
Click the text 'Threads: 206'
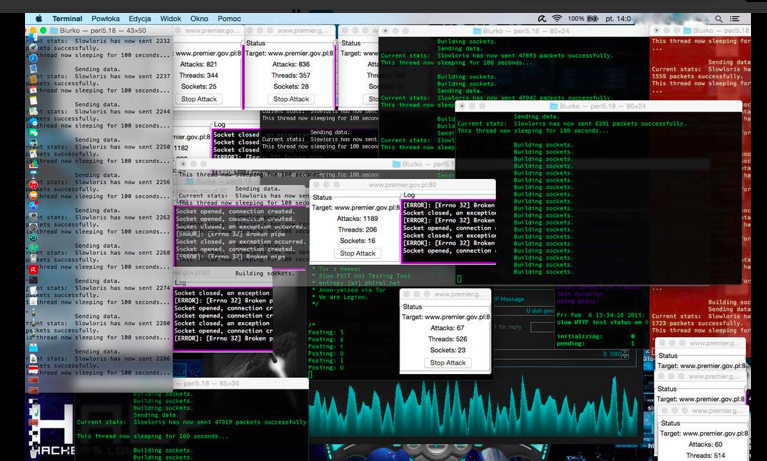point(357,230)
